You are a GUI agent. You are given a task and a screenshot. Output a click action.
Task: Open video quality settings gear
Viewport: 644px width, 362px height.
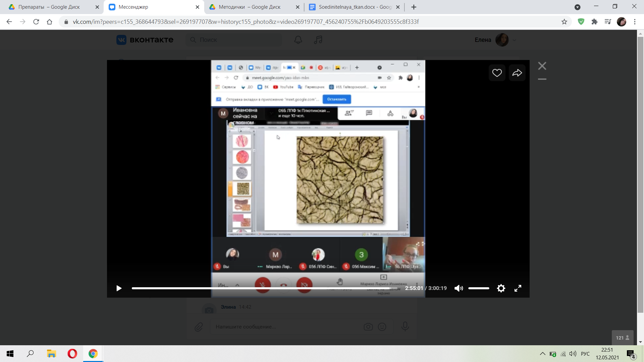pos(501,288)
